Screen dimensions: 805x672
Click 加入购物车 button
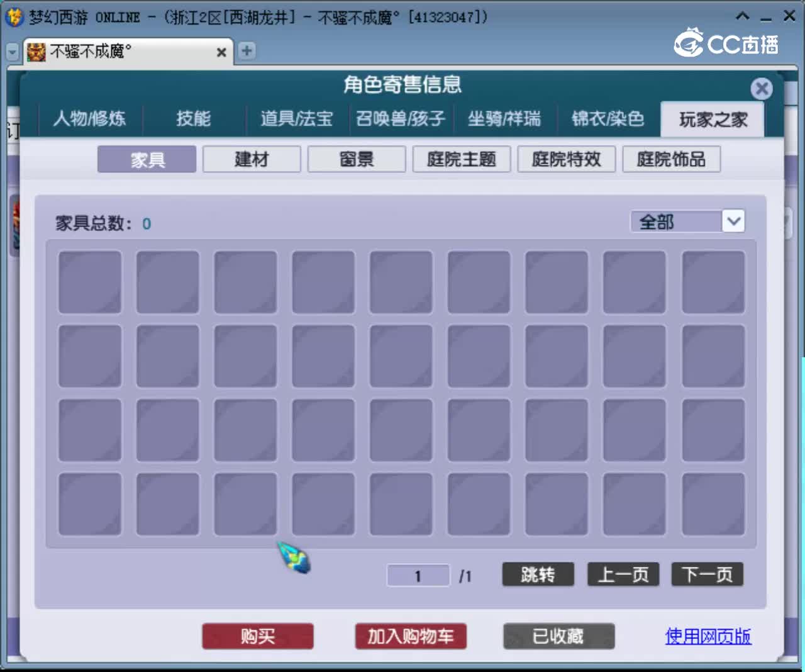pos(411,636)
